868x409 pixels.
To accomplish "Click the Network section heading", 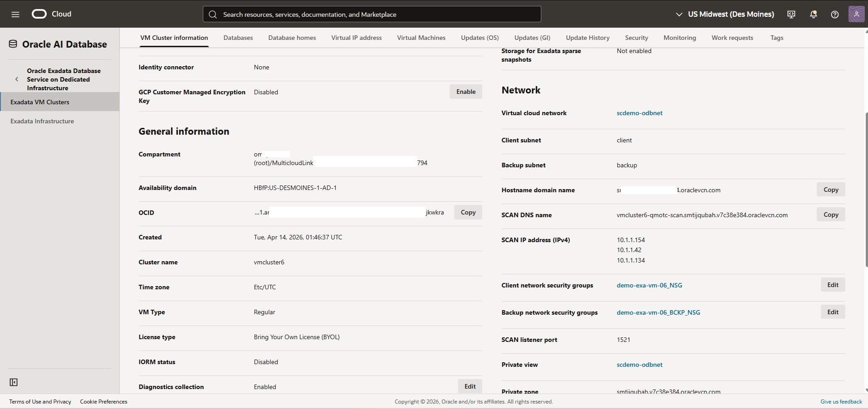I will (521, 90).
